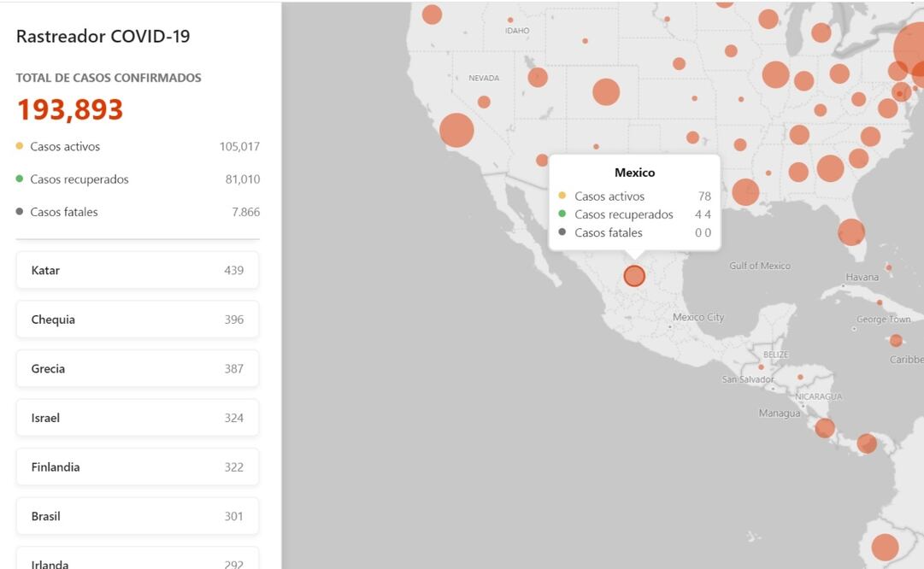Expand the Katar country entry
The height and width of the screenshot is (569, 924).
tap(137, 270)
